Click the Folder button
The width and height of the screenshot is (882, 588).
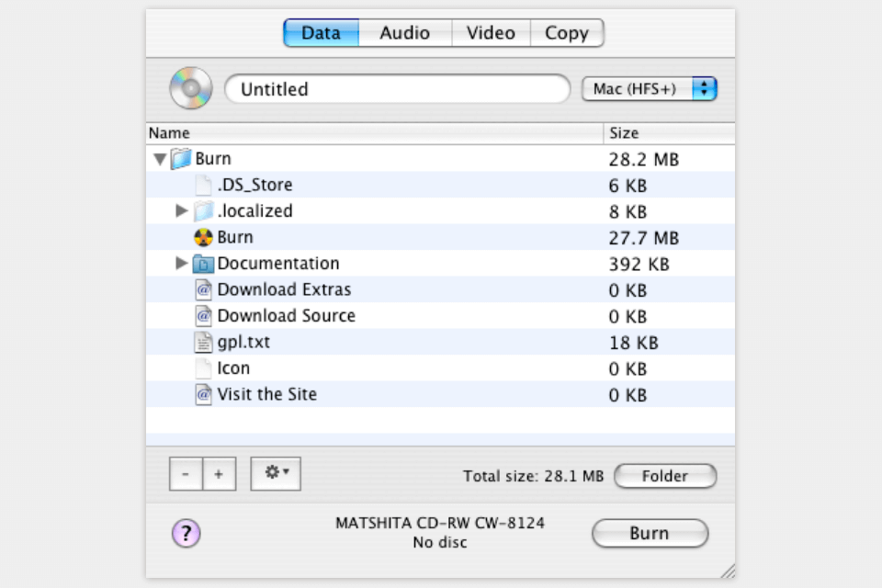[664, 476]
